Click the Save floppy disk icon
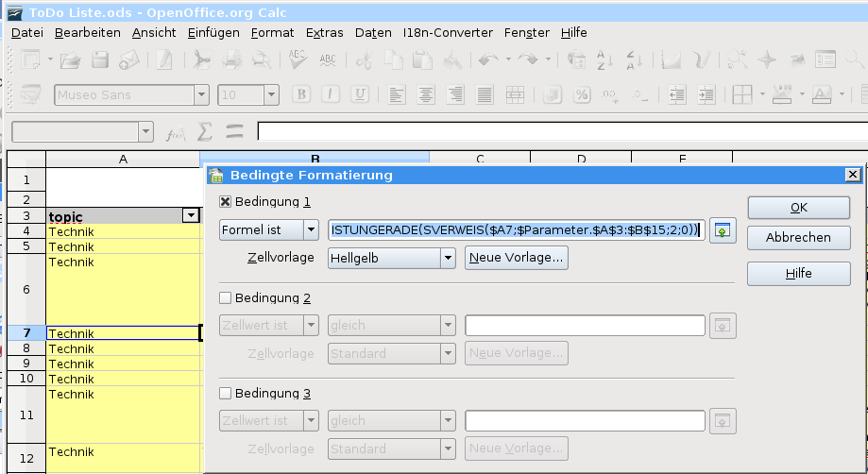The height and width of the screenshot is (474, 868). click(x=99, y=59)
